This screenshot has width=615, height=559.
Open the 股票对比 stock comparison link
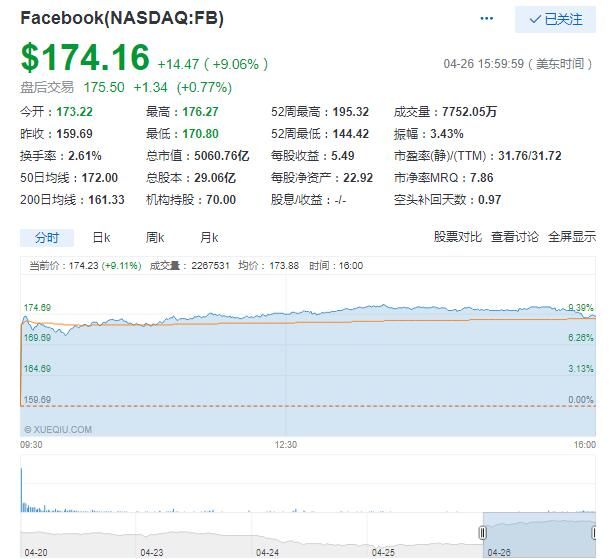[x=458, y=237]
